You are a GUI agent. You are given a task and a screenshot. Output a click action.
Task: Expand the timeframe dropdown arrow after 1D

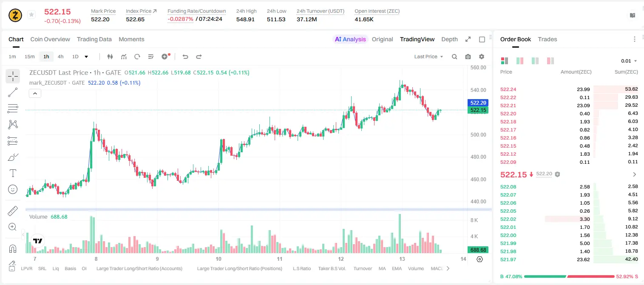point(86,57)
